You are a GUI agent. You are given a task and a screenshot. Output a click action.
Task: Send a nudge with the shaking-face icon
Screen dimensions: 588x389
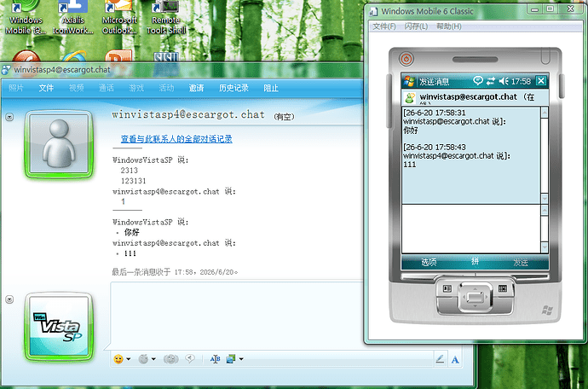tap(170, 359)
